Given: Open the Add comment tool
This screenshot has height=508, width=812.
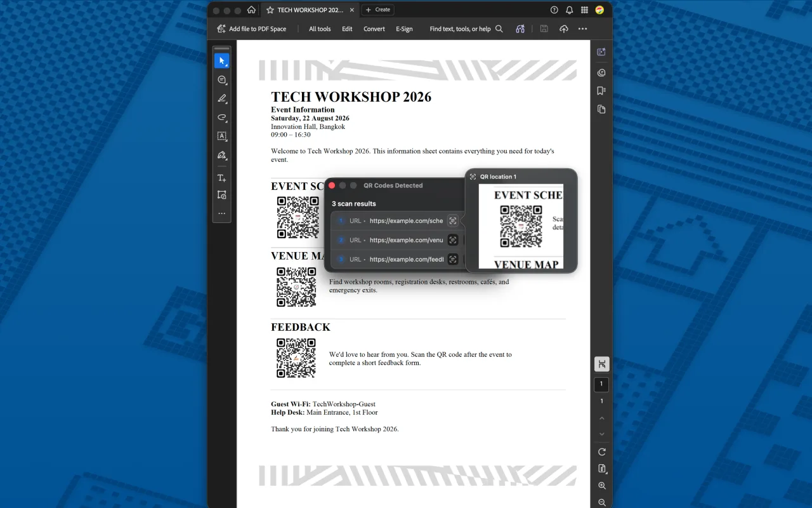Looking at the screenshot, I should click(221, 80).
